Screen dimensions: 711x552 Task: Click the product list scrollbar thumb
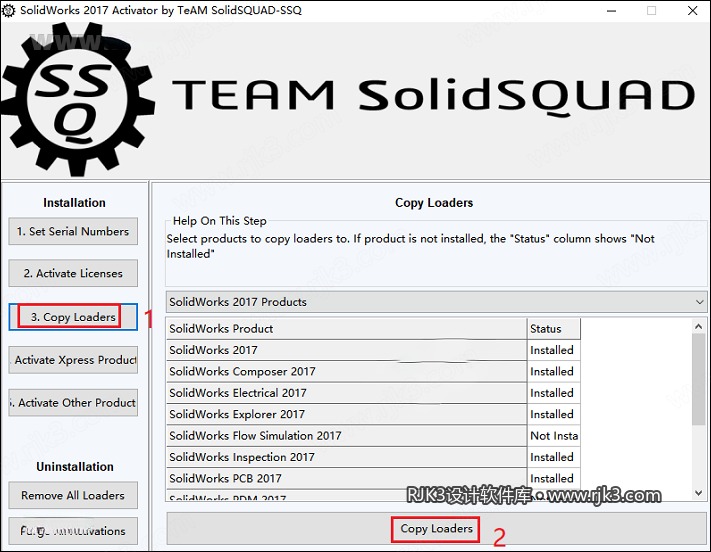(x=699, y=380)
